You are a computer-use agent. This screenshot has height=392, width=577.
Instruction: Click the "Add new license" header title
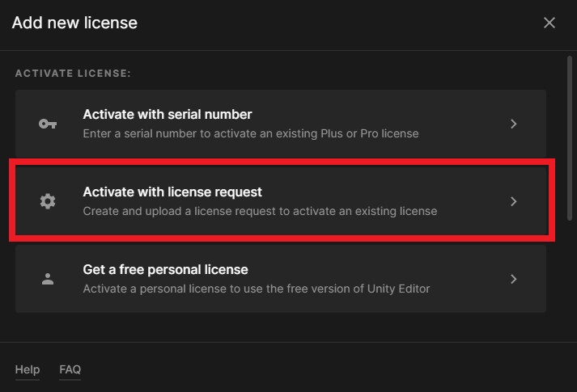(74, 23)
